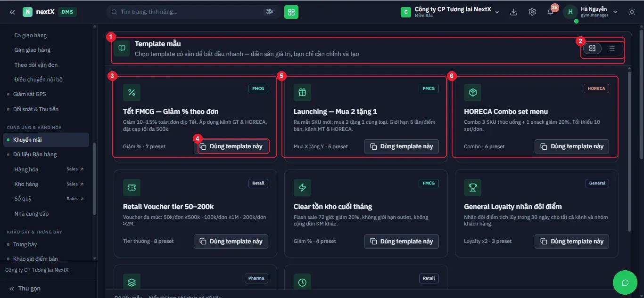Image resolution: width=644 pixels, height=298 pixels.
Task: Click Thu gọn to collapse sidebar
Action: [x=25, y=289]
